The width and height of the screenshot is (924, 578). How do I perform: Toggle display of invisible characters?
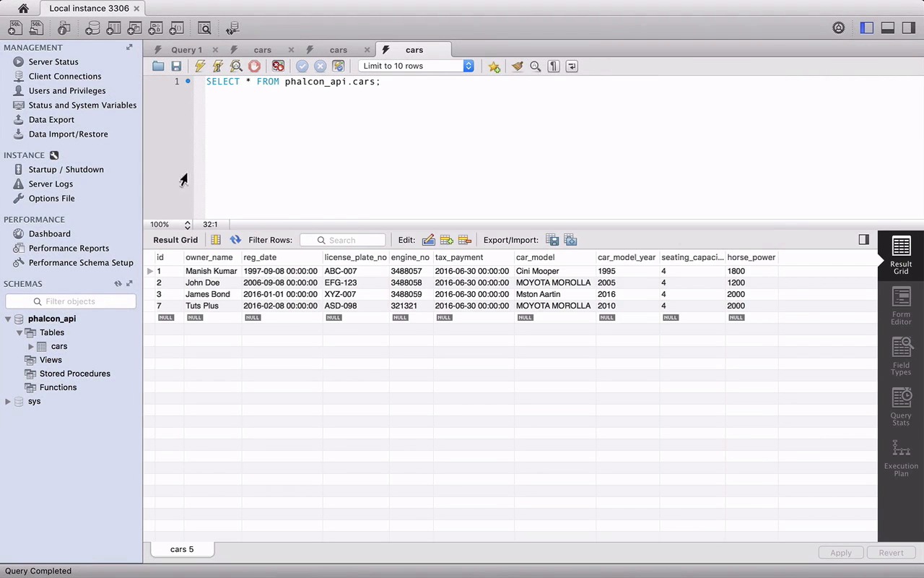coord(554,66)
